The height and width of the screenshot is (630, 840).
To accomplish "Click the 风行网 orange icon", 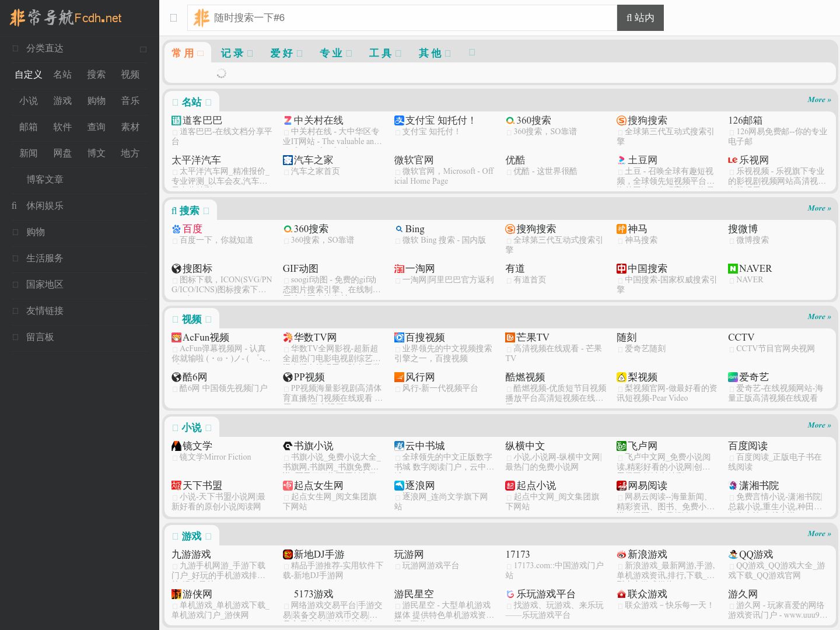I will tap(399, 377).
